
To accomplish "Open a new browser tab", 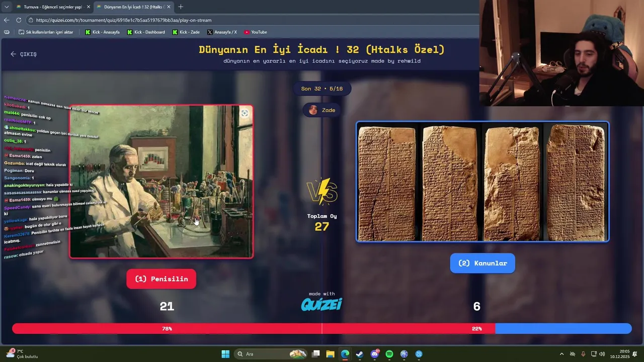I will (x=181, y=7).
